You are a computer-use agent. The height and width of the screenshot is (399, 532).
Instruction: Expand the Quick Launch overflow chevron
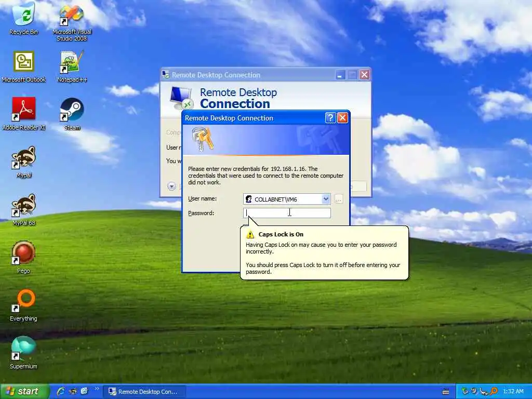pos(97,389)
